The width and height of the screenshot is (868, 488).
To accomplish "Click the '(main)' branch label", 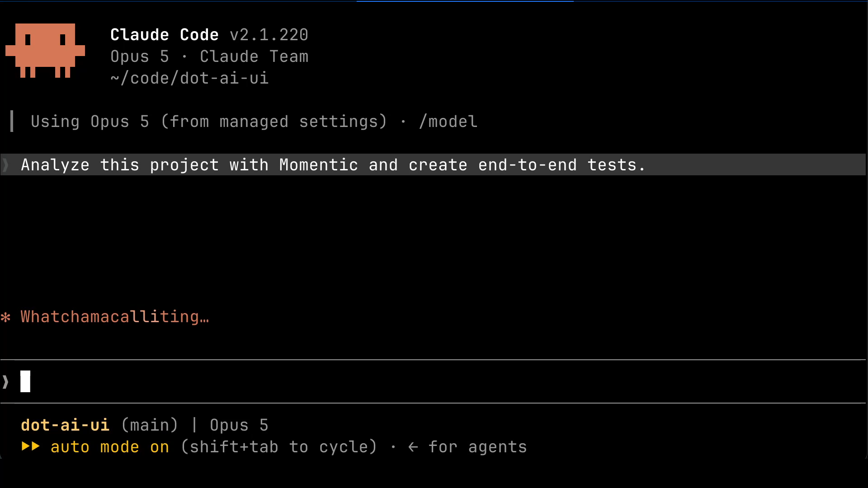I will 150,425.
